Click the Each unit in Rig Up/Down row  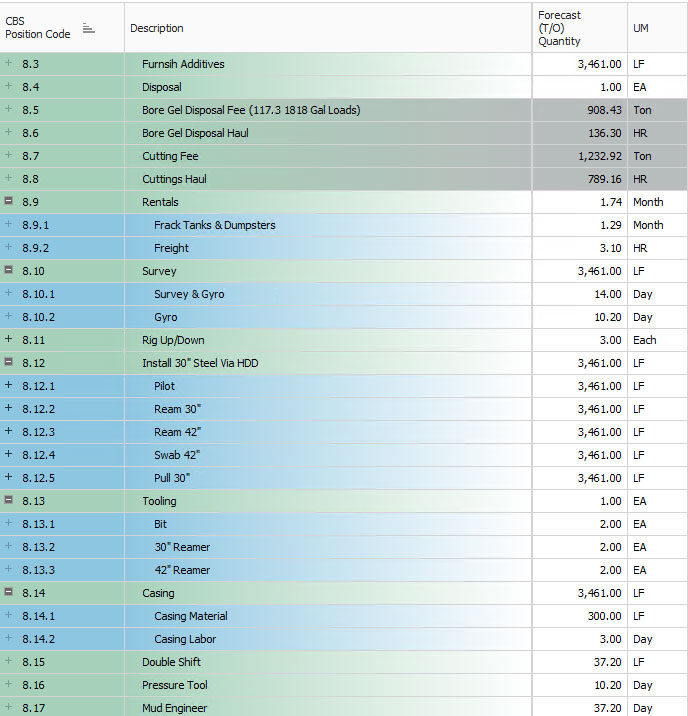[645, 340]
